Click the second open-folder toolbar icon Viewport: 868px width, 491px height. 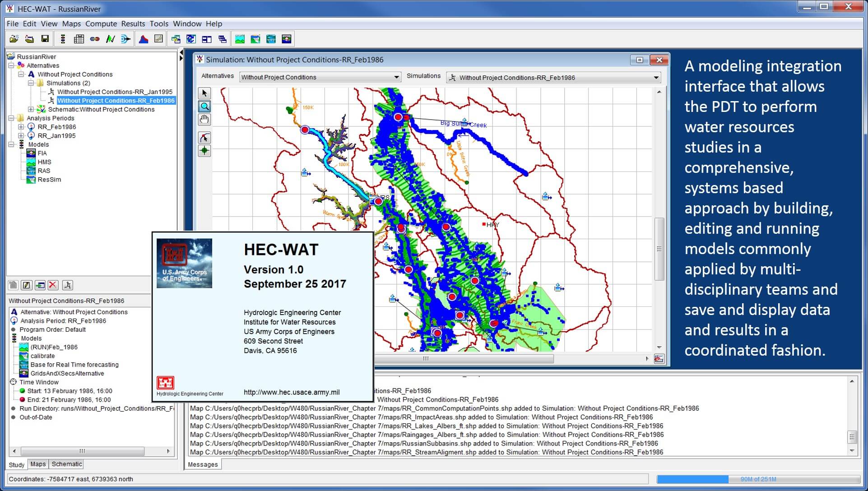29,39
